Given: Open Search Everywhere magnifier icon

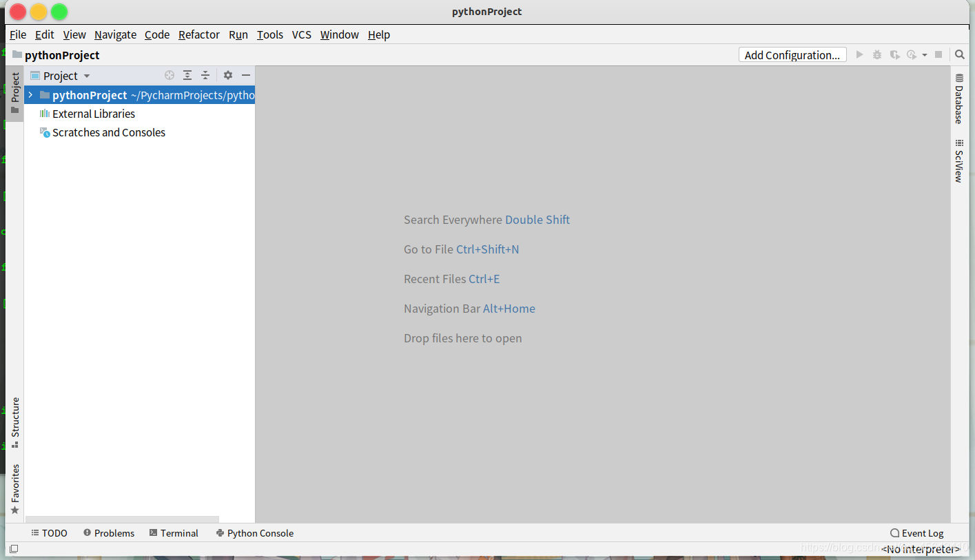Looking at the screenshot, I should point(960,54).
